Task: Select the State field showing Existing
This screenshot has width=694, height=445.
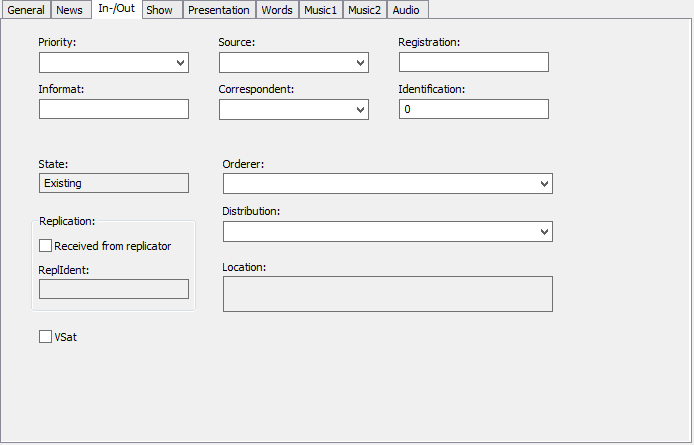Action: click(113, 184)
